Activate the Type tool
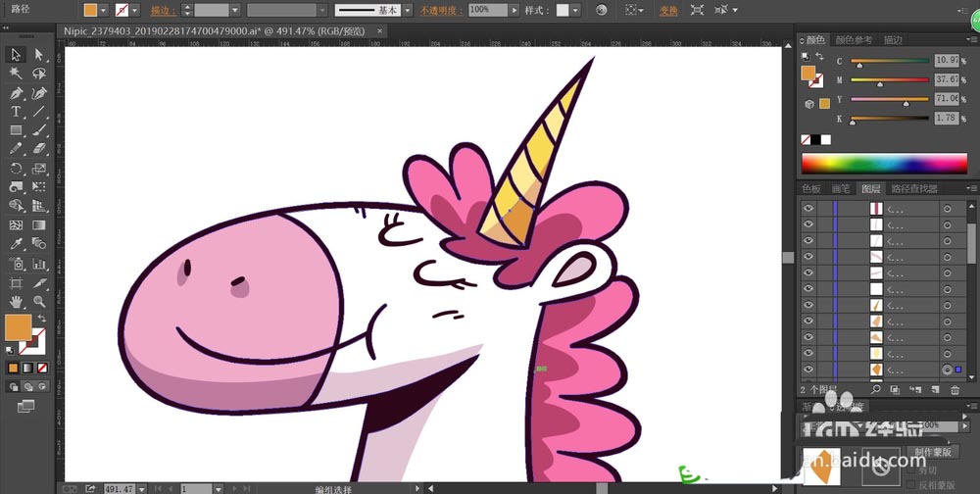Screen dimensions: 980x494 coord(16,112)
